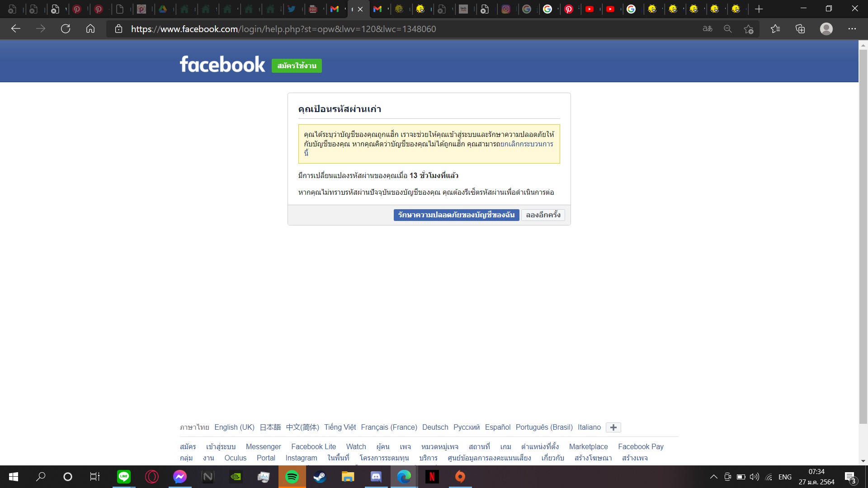868x488 pixels.
Task: Click the browser forward arrow
Action: tap(41, 29)
